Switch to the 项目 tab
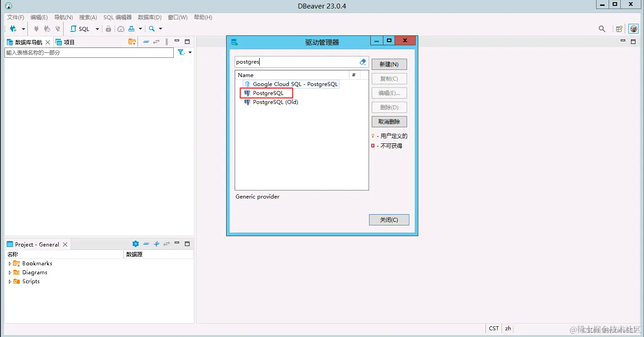This screenshot has width=644, height=337. pos(65,42)
